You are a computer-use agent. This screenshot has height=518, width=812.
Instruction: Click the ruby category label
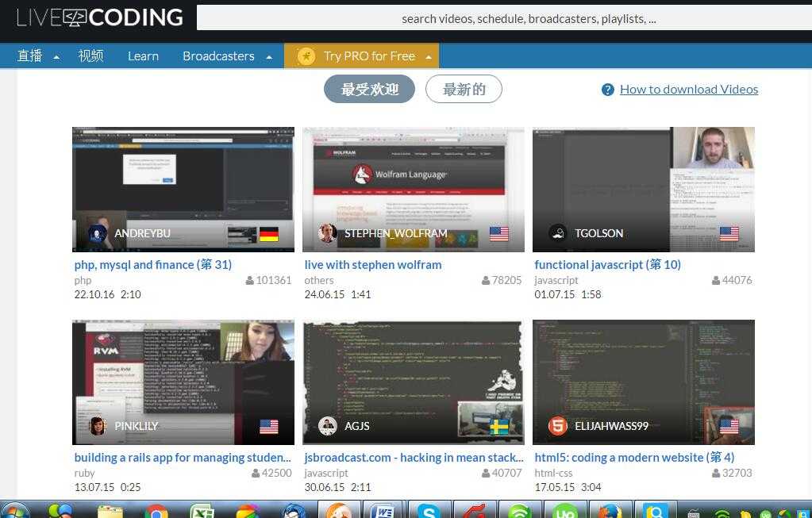coord(84,474)
